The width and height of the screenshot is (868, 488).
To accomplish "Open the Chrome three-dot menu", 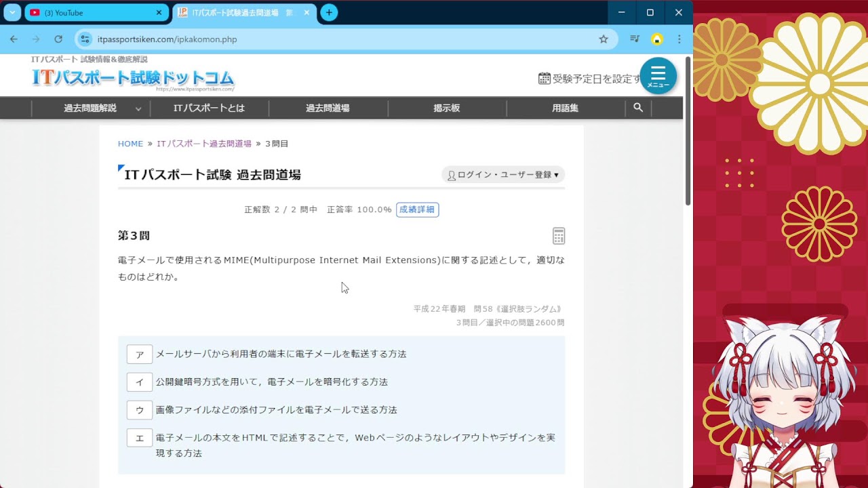I will tap(679, 39).
